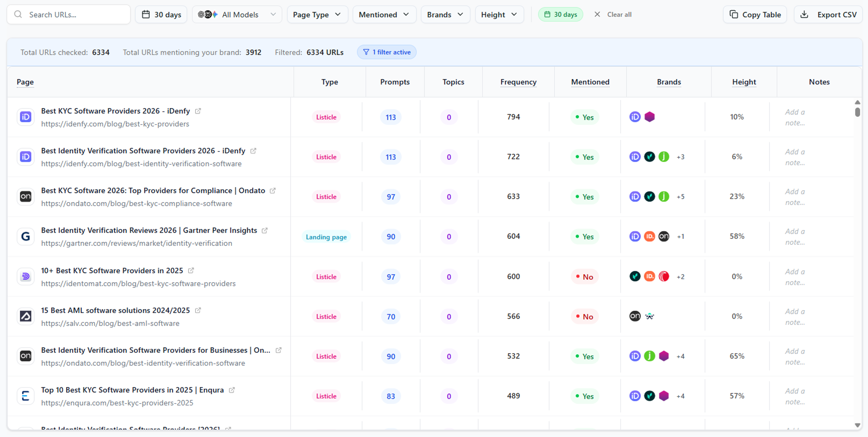The height and width of the screenshot is (437, 868).
Task: Click the 0 topics badge in the Enqura row
Action: coord(448,396)
